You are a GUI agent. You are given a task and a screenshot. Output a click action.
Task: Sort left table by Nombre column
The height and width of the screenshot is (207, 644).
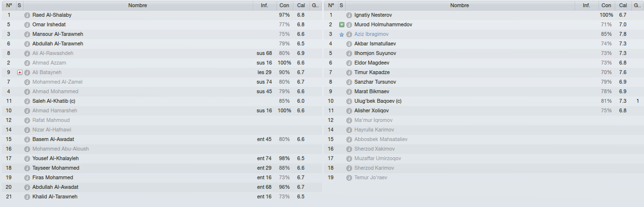pos(138,6)
